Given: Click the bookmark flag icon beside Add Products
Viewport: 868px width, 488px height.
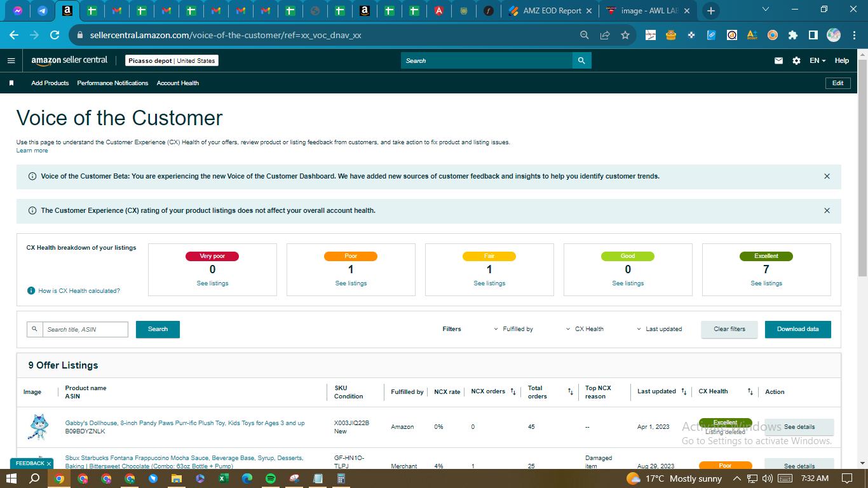Looking at the screenshot, I should (x=11, y=83).
